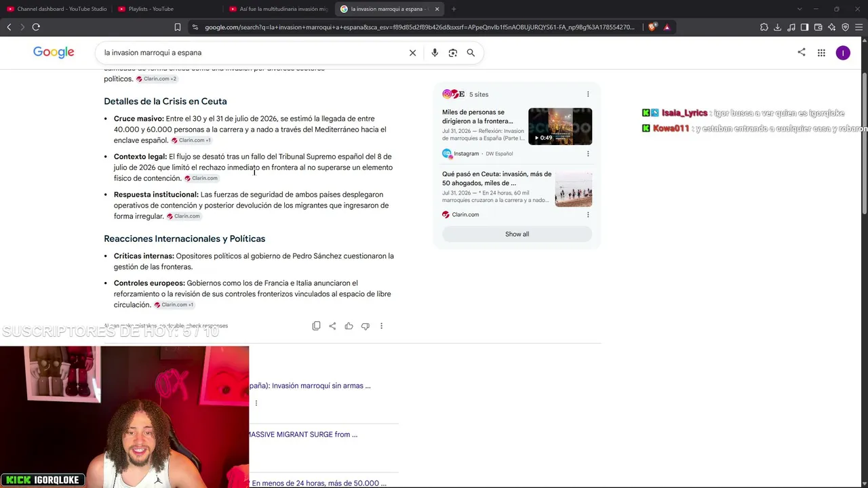Click the address bar URL
Image resolution: width=868 pixels, height=488 pixels.
click(420, 27)
